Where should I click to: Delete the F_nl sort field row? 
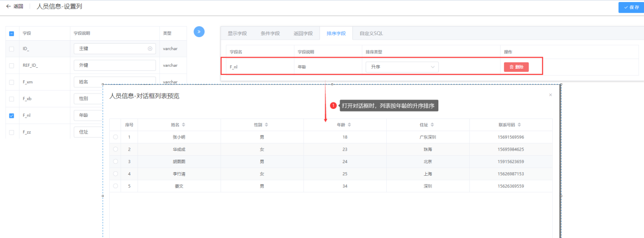tap(516, 67)
